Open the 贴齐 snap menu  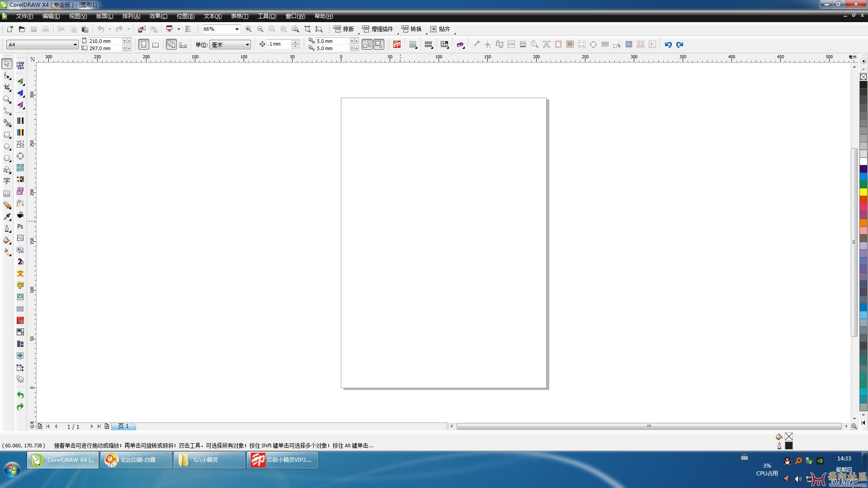(x=440, y=29)
